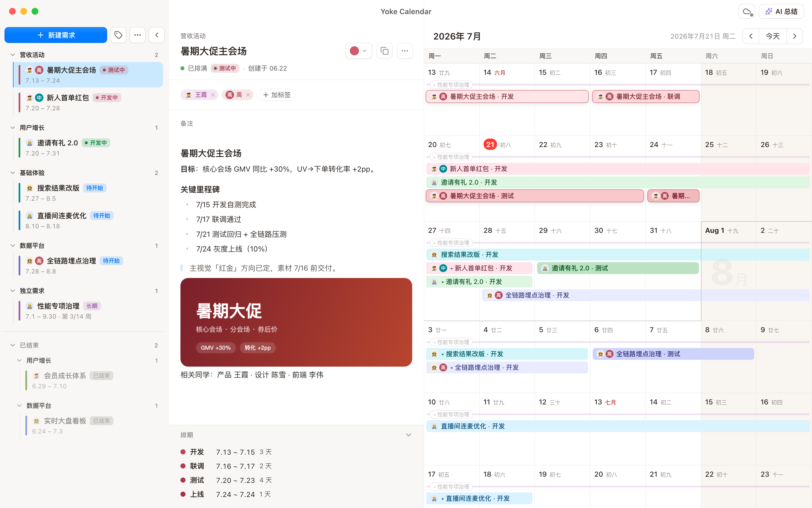Open AI 总结

coord(781,12)
